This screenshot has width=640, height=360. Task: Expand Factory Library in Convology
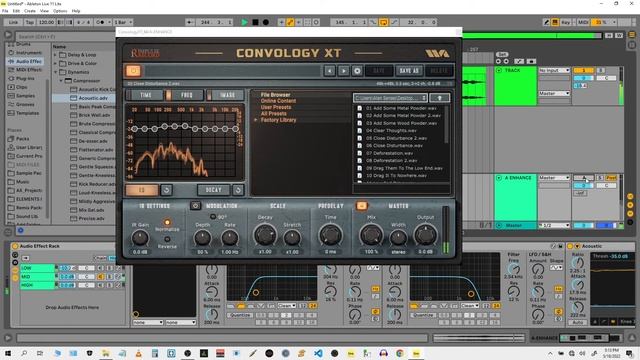256,120
